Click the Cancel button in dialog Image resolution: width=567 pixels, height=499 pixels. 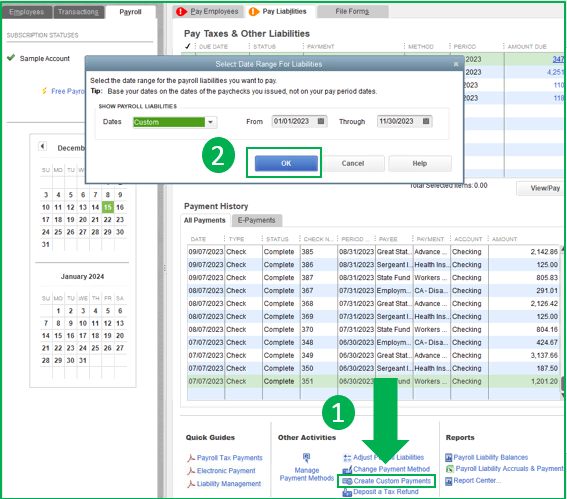tap(353, 163)
